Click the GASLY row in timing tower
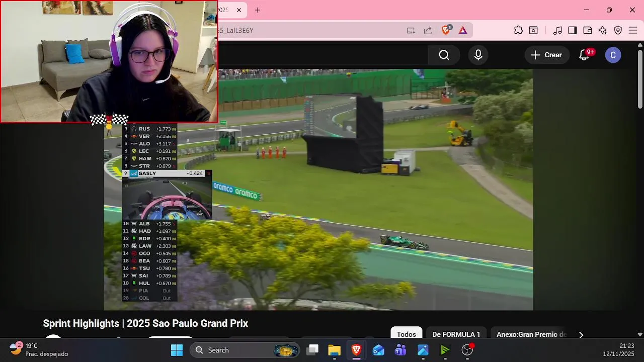Screen dimensions: 644x362 167,173
